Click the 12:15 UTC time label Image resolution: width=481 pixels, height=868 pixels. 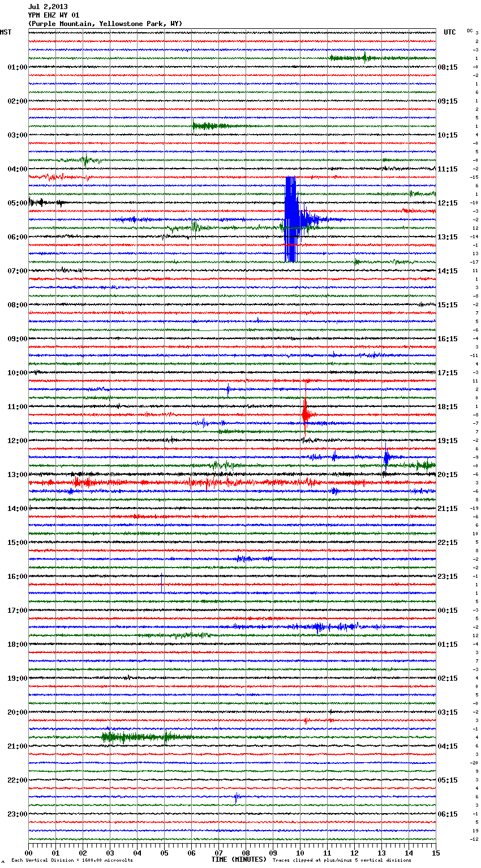click(448, 203)
